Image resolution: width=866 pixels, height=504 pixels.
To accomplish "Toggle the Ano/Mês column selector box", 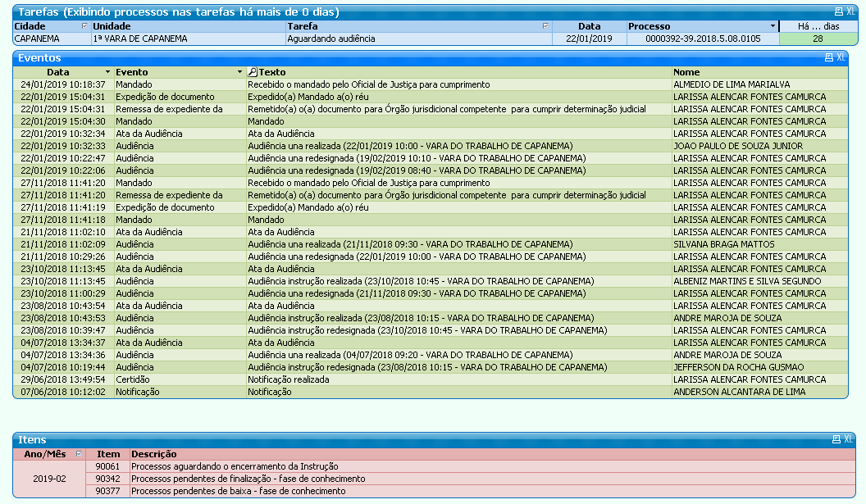I will coord(79,454).
